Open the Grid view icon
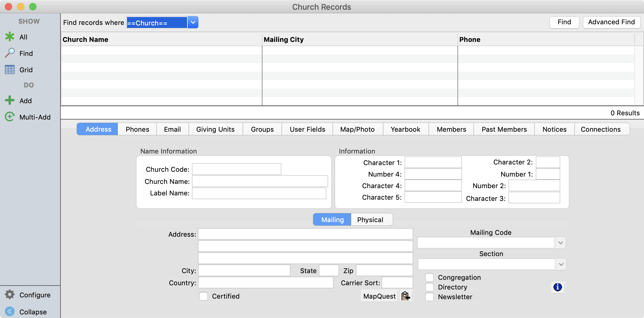The image size is (644, 318). [x=10, y=69]
